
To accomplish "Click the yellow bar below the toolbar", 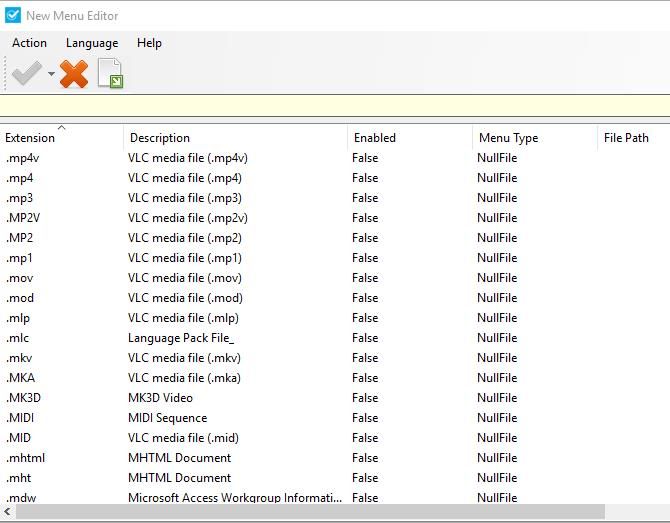I will 335,107.
